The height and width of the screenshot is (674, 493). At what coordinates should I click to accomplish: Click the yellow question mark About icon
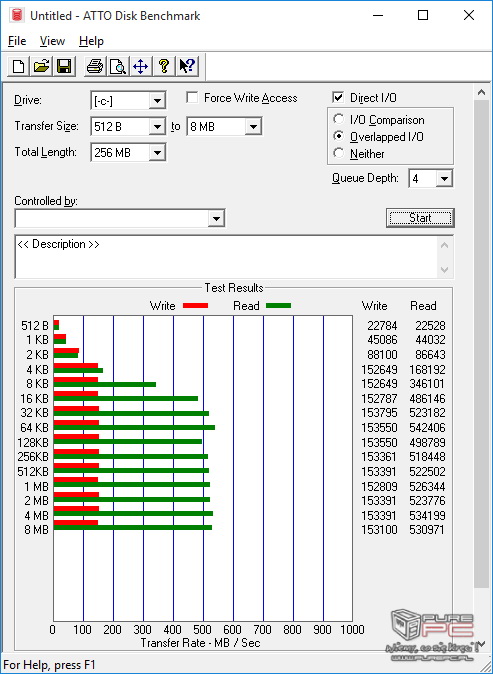(x=164, y=67)
